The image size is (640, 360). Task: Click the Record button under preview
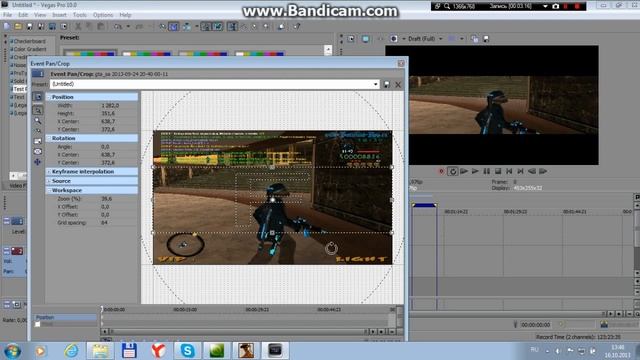tap(441, 171)
